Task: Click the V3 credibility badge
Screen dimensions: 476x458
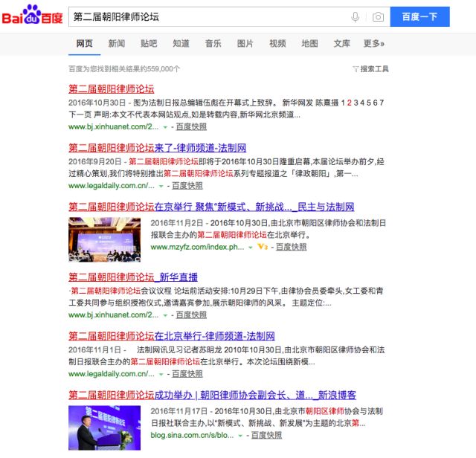Action: tap(263, 247)
